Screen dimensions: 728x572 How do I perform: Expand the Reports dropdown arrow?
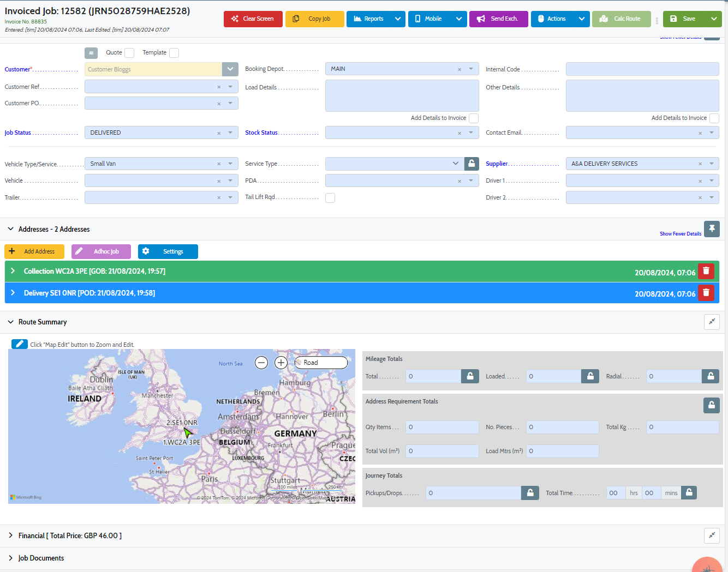point(398,19)
